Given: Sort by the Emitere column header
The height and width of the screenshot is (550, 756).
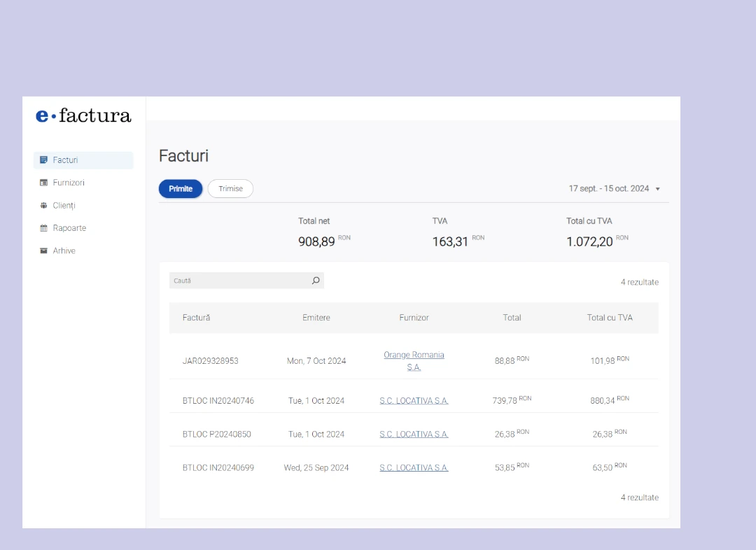Looking at the screenshot, I should (x=316, y=318).
